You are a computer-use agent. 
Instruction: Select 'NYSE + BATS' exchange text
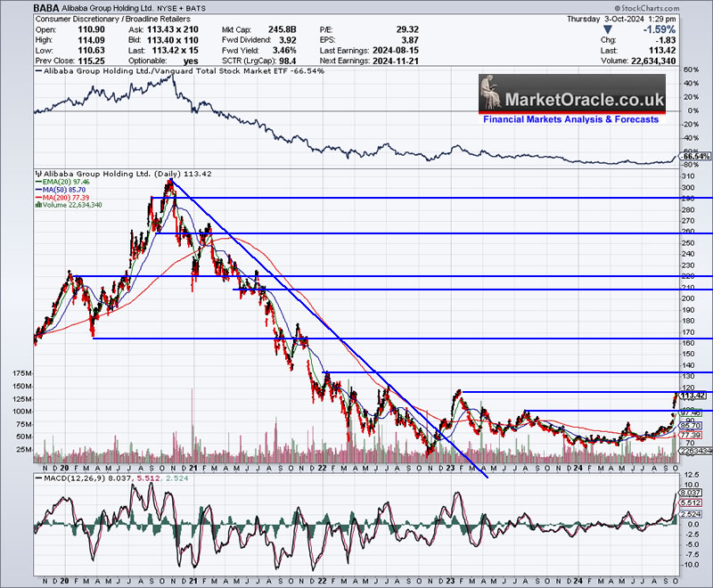tap(182, 9)
